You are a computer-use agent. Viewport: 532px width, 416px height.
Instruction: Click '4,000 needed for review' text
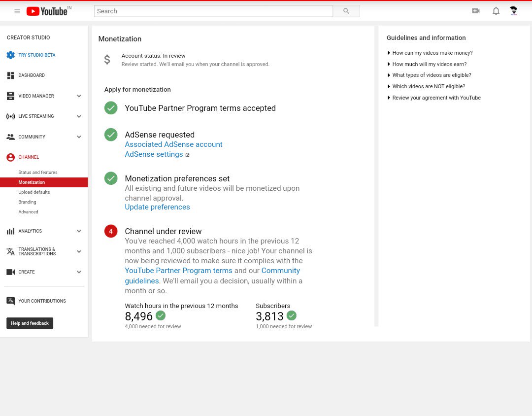153,326
